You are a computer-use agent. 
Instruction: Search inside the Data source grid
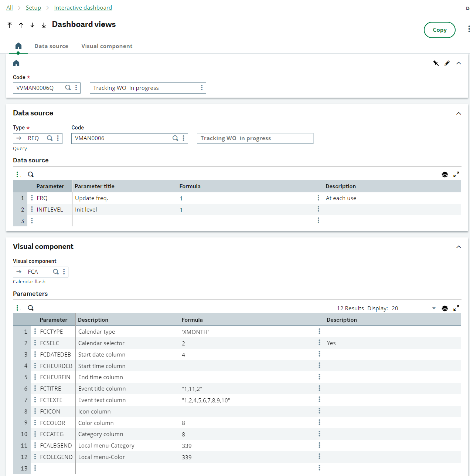pos(31,175)
